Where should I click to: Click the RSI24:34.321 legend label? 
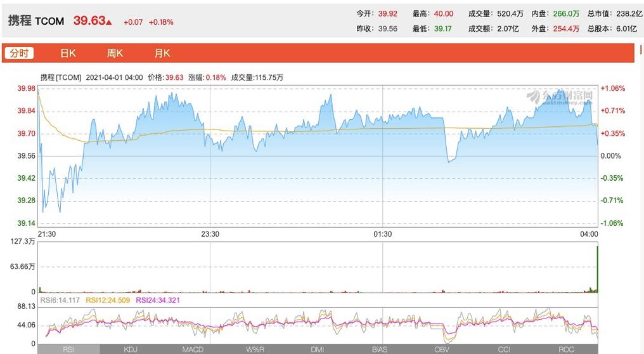[158, 300]
